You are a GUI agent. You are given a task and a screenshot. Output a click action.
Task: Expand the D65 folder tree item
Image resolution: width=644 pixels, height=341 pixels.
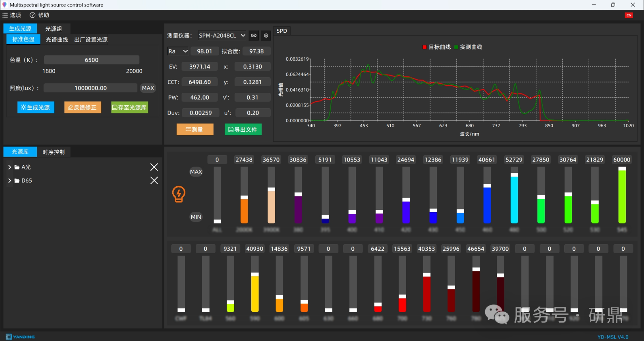(x=10, y=181)
